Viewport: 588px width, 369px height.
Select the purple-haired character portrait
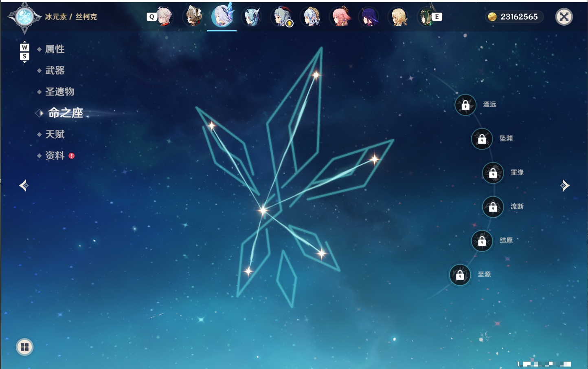[369, 17]
